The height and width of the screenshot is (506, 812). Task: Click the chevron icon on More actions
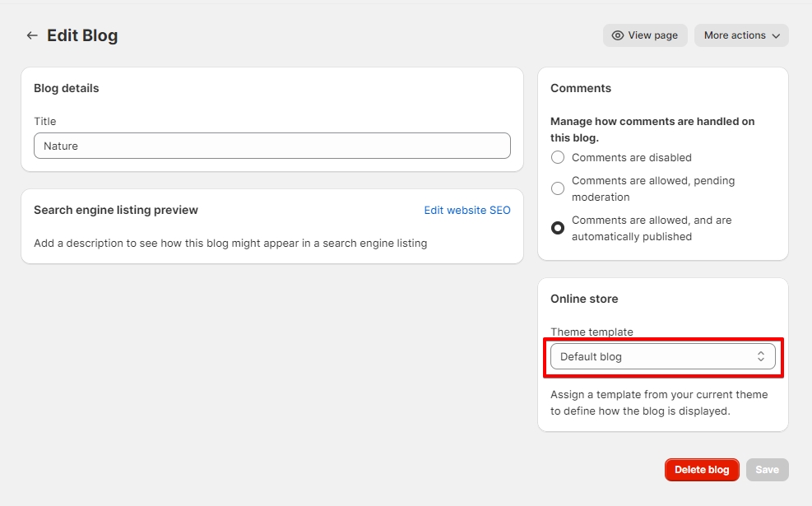(x=776, y=35)
